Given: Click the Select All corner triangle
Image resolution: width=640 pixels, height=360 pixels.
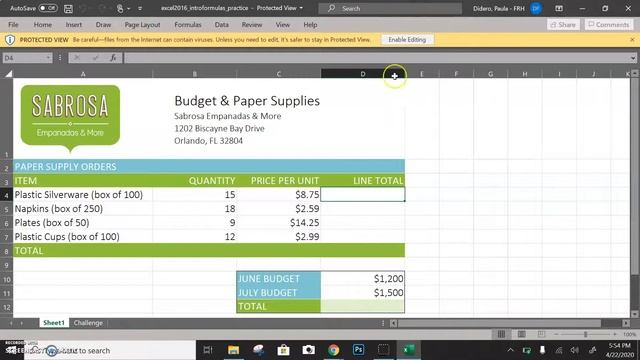Looking at the screenshot, I should [x=8, y=74].
